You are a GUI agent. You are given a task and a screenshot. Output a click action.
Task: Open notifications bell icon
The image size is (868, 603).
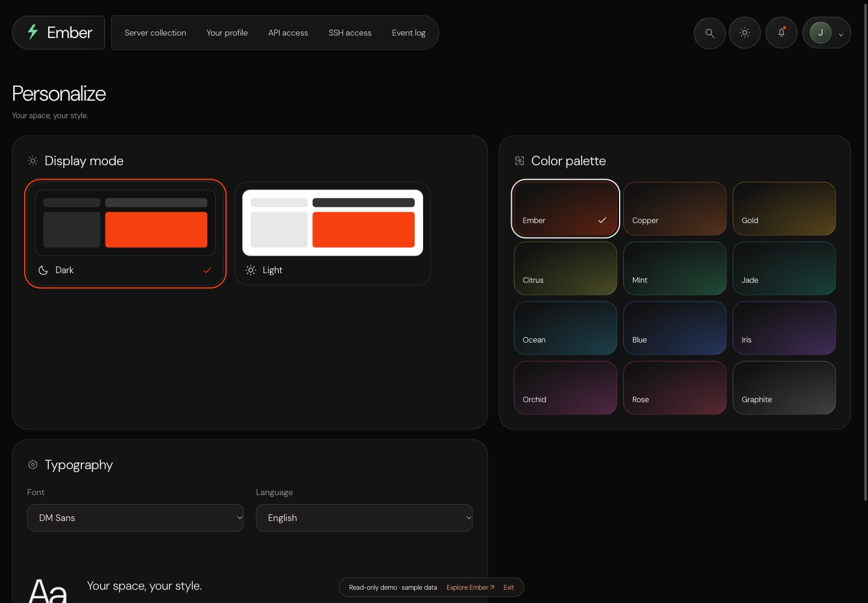[x=781, y=33]
